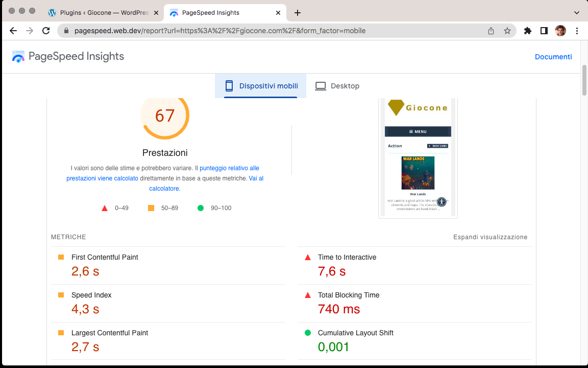The height and width of the screenshot is (368, 588).
Task: Click the 2,7 s value
Action: click(x=85, y=347)
